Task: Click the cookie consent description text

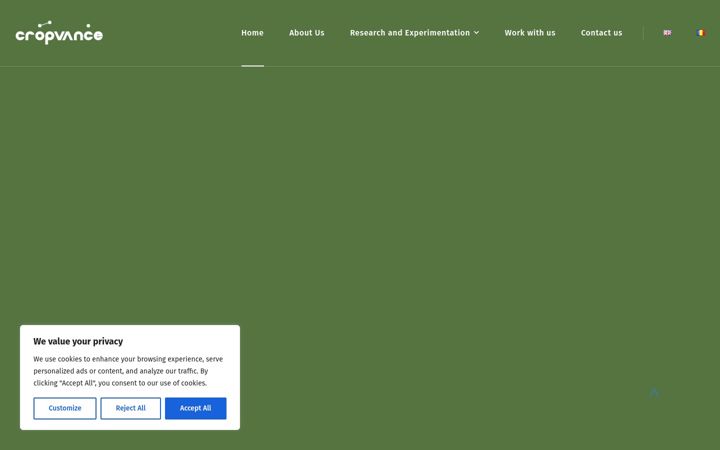Action: pyautogui.click(x=128, y=371)
